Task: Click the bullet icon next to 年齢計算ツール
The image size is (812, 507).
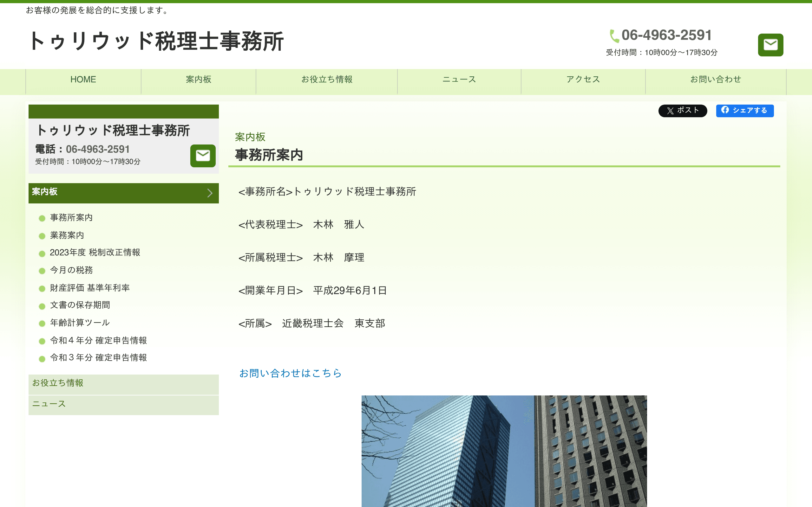Action: [x=42, y=323]
